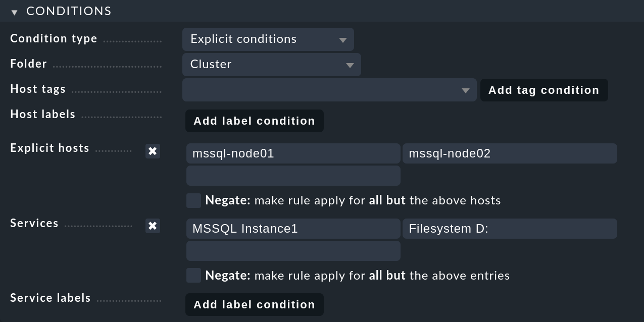Select the Filesystem D: service field
The image size is (644, 322).
(x=510, y=228)
